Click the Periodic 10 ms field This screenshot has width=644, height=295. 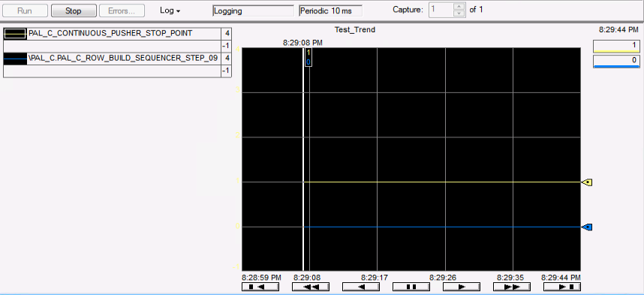(330, 11)
